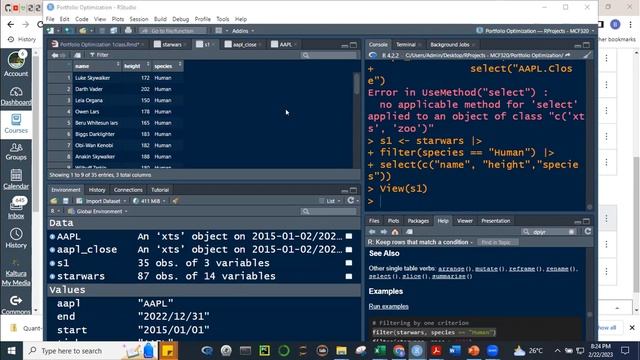View the starwars data frame in grid

[x=349, y=276]
